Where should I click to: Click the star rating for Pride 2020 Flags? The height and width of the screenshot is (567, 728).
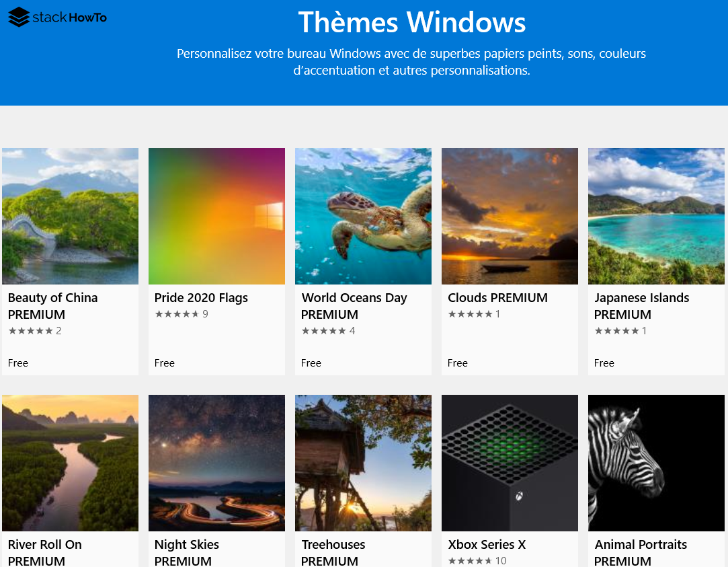coord(176,313)
